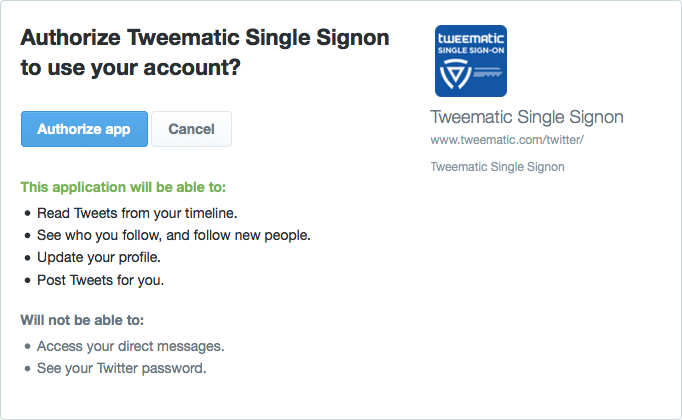Click the SINGLE SIGN-ON text in the logo
Image resolution: width=682 pixels, height=420 pixels.
point(471,50)
